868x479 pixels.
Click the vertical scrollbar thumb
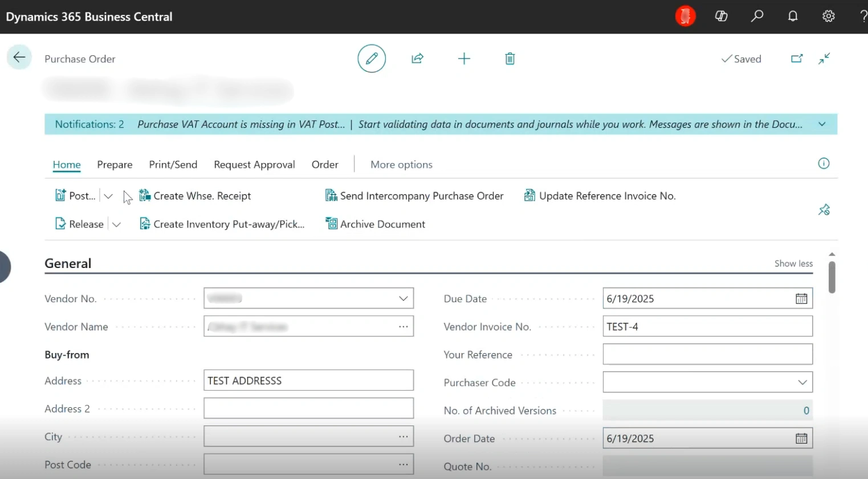[832, 277]
